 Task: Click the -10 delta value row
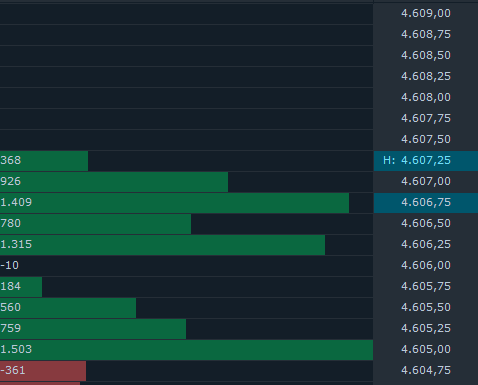tap(186, 266)
